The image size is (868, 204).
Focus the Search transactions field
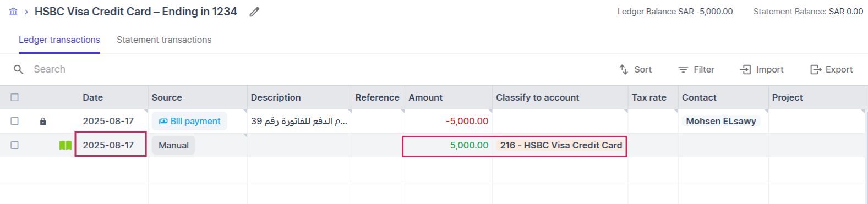pos(165,69)
